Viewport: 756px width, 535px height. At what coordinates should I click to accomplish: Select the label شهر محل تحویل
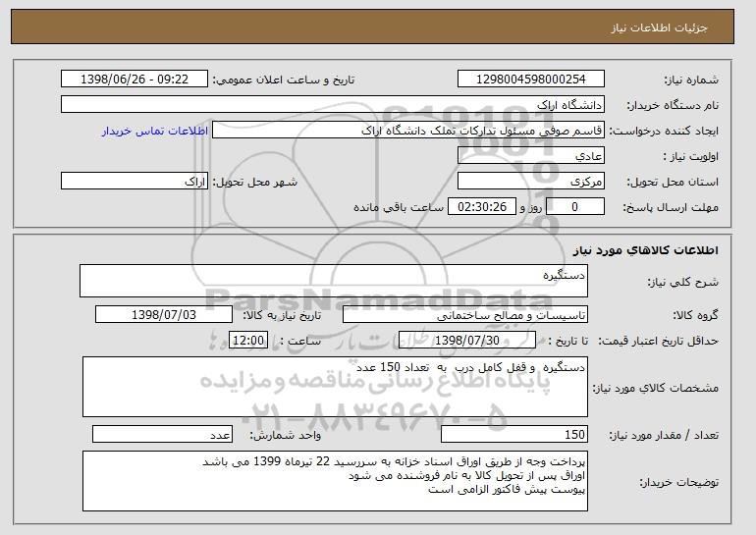(x=255, y=182)
